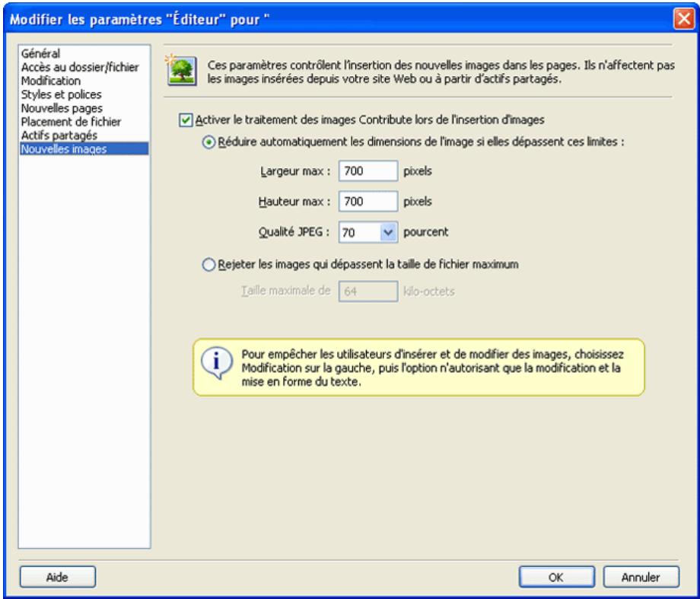Click the Annuler button
The image size is (700, 599).
pos(641,577)
